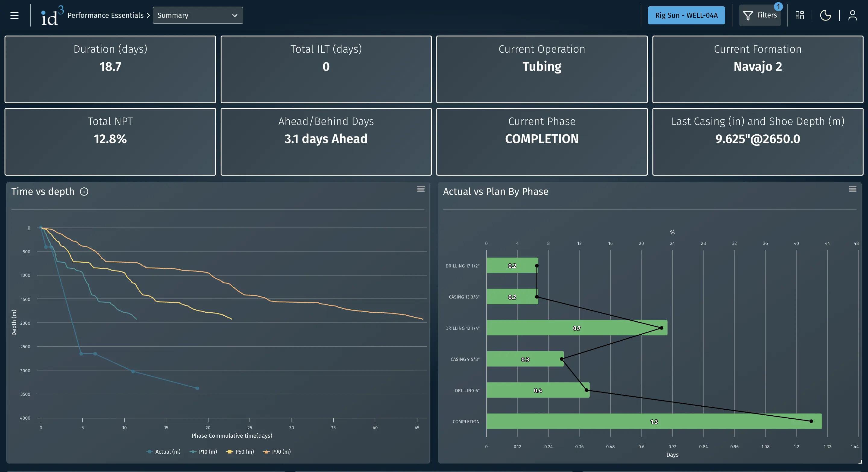Expand the Performance Essentials breadcrumb chevron

(148, 15)
